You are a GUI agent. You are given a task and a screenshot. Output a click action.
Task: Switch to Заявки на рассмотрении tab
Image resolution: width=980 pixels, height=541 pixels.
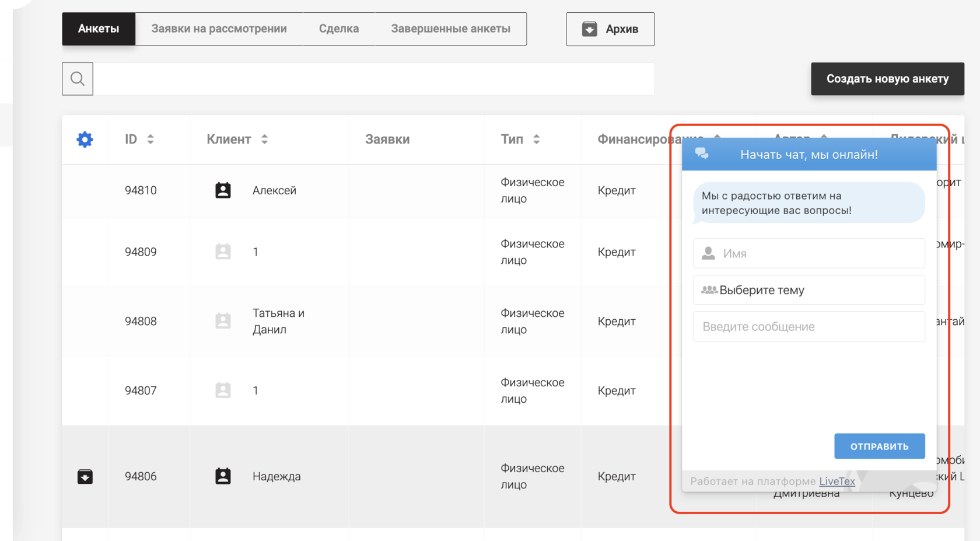pyautogui.click(x=219, y=29)
